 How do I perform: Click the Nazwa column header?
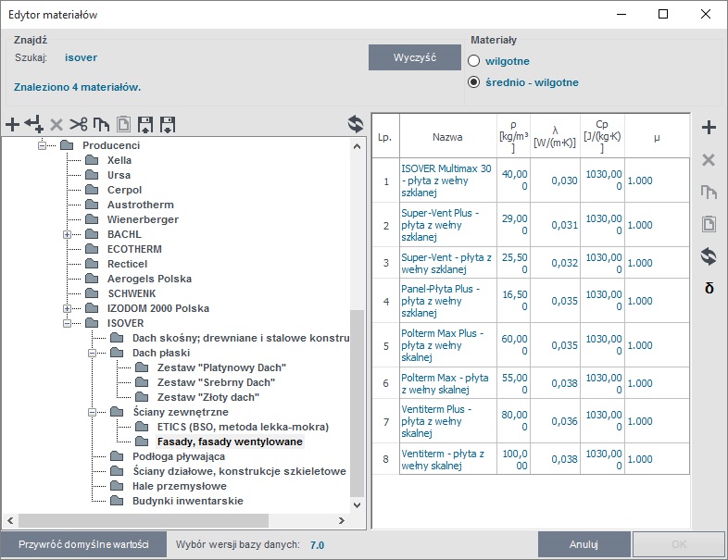[447, 137]
